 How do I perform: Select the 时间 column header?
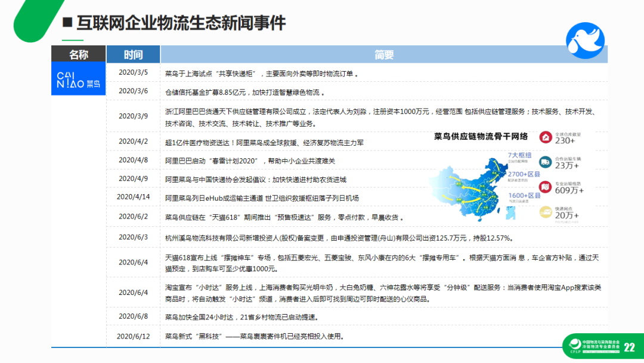coord(133,55)
